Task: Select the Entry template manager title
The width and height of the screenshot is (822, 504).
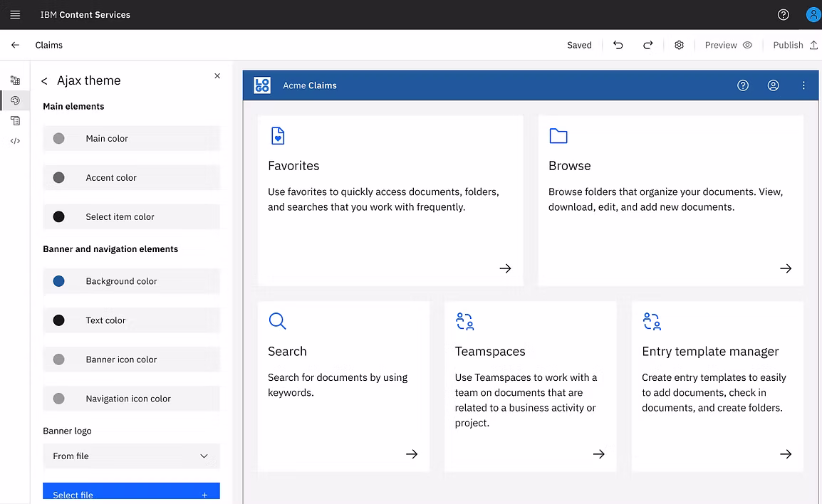Action: tap(710, 351)
